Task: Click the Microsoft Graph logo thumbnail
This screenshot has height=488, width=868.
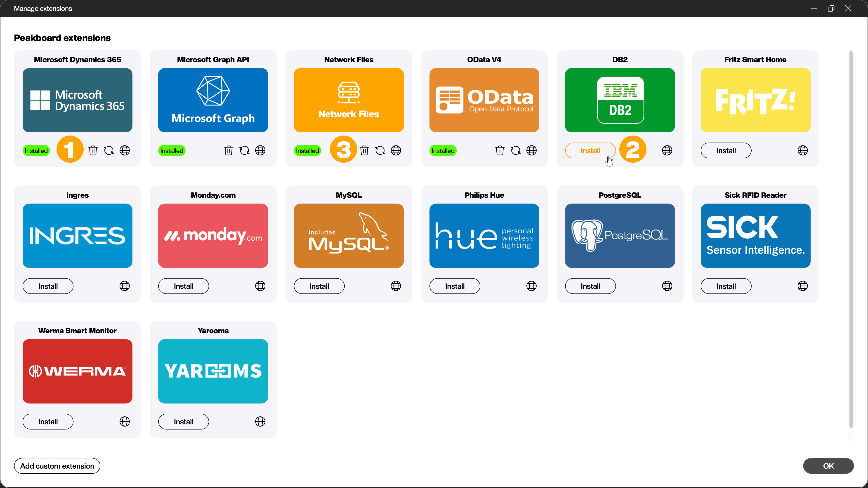Action: pyautogui.click(x=213, y=100)
